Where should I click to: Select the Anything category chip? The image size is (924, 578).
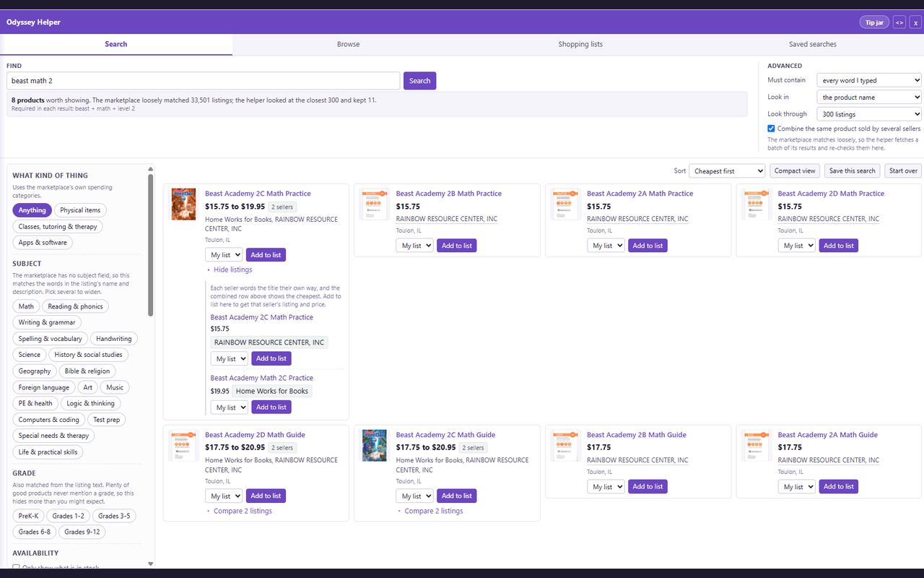click(x=32, y=210)
